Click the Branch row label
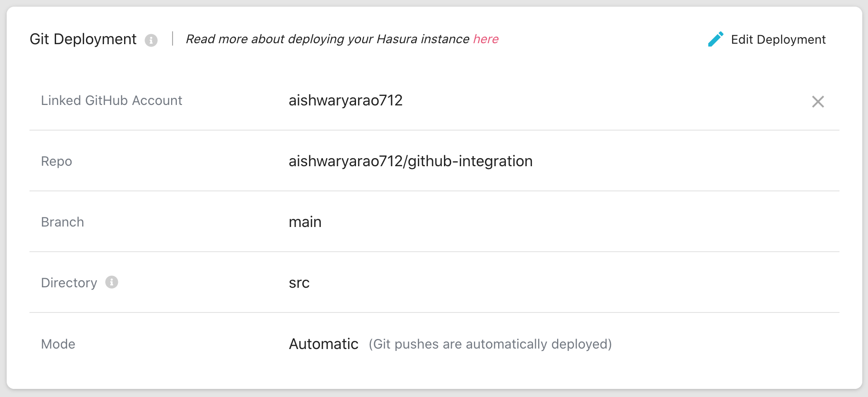This screenshot has width=868, height=397. (62, 222)
